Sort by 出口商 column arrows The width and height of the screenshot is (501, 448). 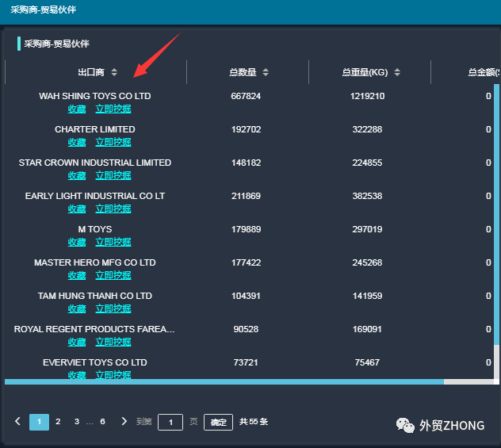pos(114,72)
